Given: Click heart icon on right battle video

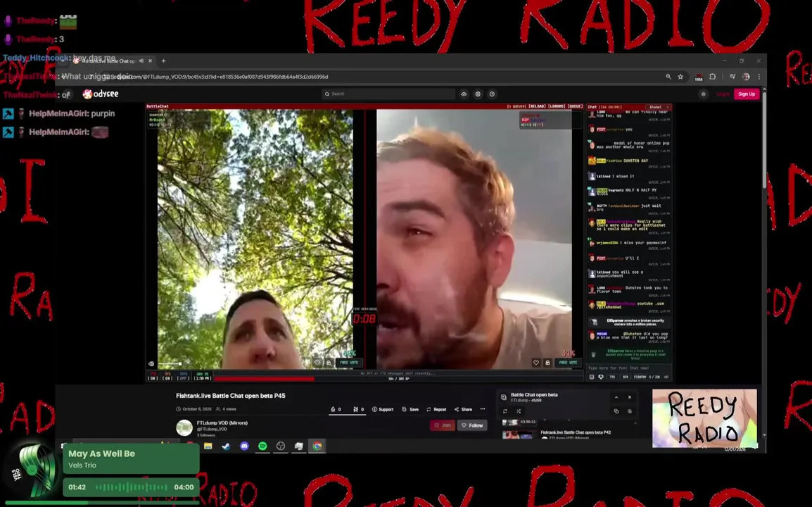Looking at the screenshot, I should pyautogui.click(x=536, y=363).
